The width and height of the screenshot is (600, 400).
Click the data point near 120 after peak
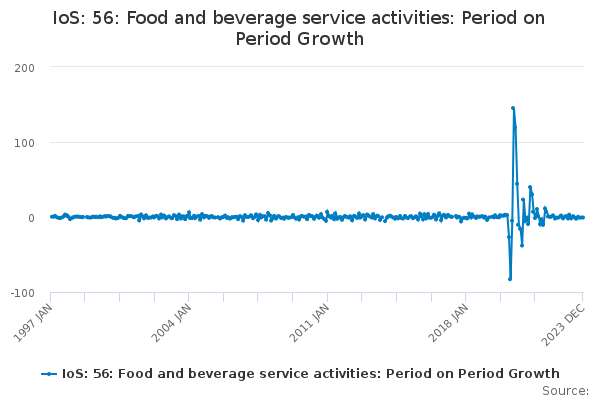[x=515, y=127]
